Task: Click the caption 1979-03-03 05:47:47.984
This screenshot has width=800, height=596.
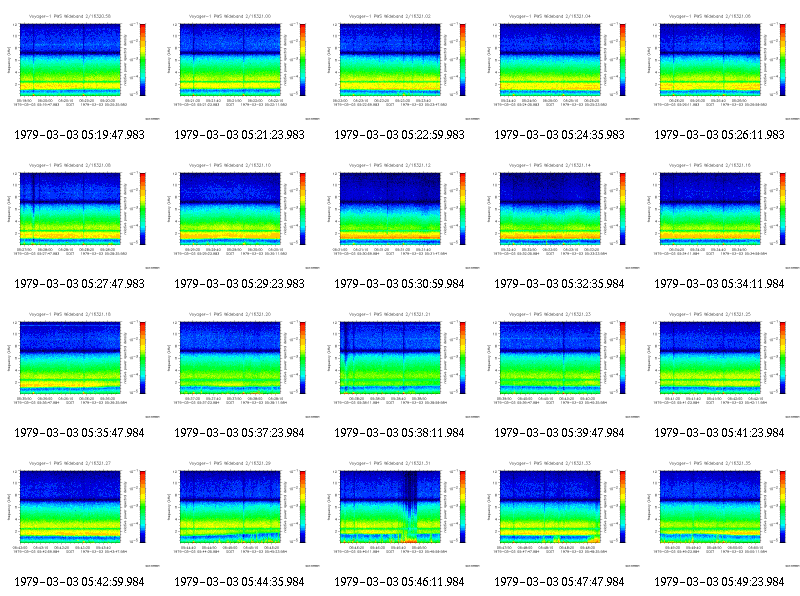Action: pos(560,582)
